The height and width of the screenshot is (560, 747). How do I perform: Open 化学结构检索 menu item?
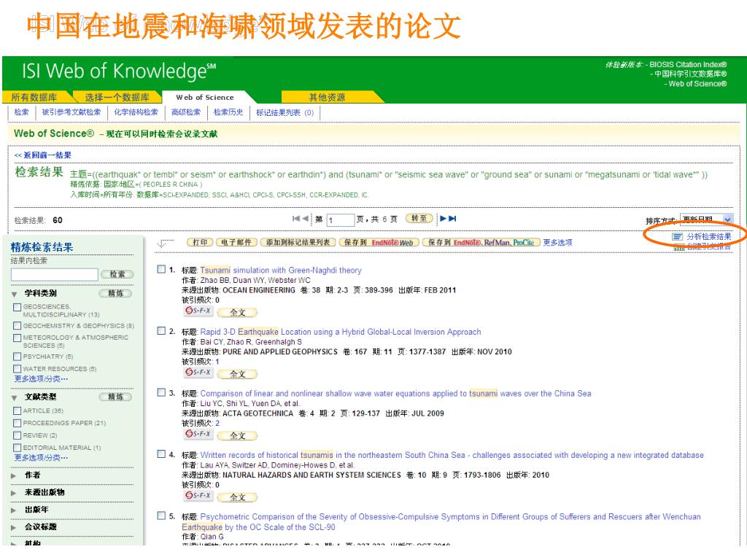pyautogui.click(x=136, y=112)
